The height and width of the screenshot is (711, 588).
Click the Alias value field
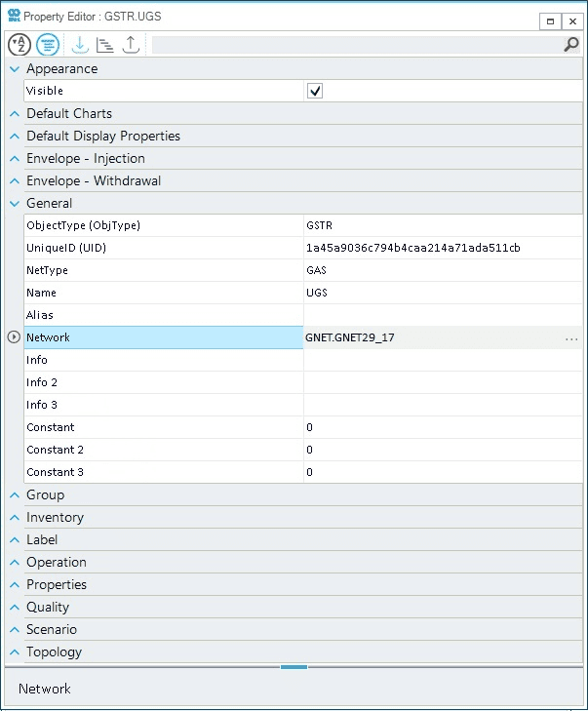(442, 315)
